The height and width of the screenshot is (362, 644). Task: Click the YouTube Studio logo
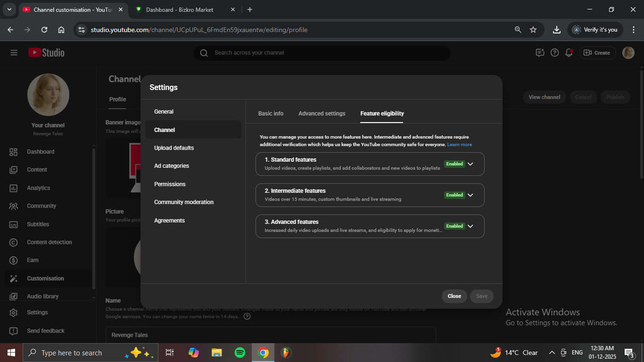point(46,53)
